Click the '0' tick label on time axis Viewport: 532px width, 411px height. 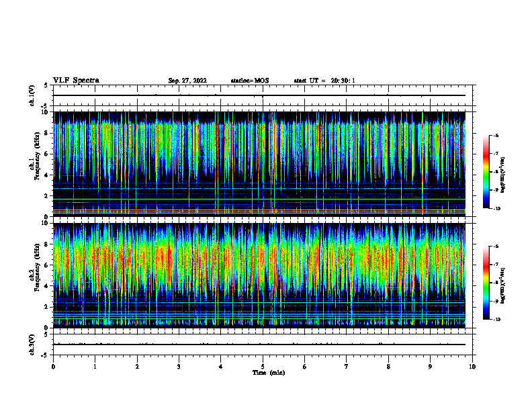pos(53,367)
